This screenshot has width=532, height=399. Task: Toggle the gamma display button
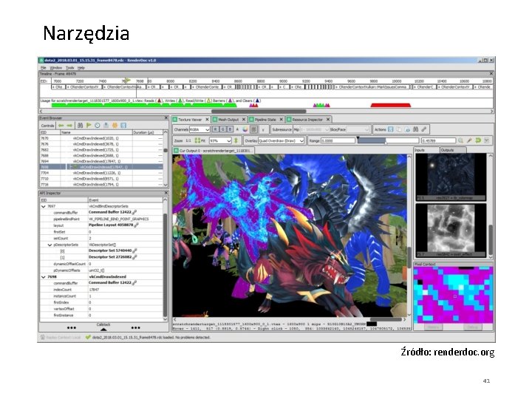click(x=262, y=129)
